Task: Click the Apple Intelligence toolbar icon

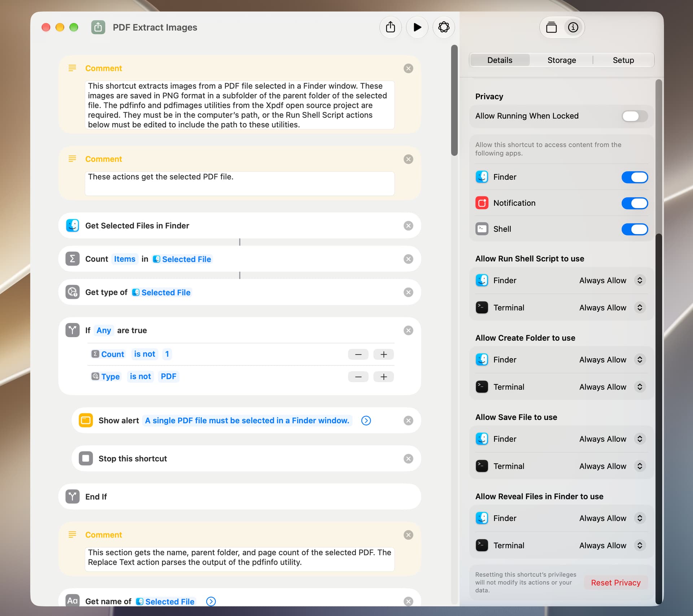Action: [x=444, y=27]
